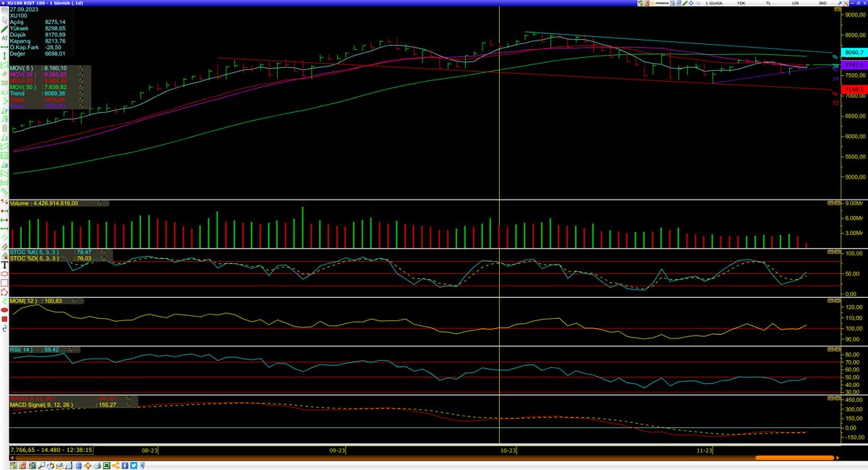
Task: Export via the Excel icon in bottom toolbar
Action: click(106, 466)
